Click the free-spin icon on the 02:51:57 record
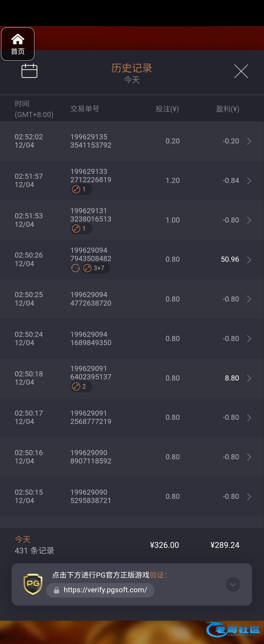 76,189
